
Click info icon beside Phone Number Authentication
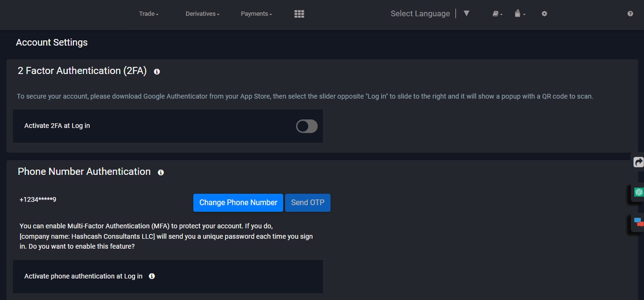(161, 172)
